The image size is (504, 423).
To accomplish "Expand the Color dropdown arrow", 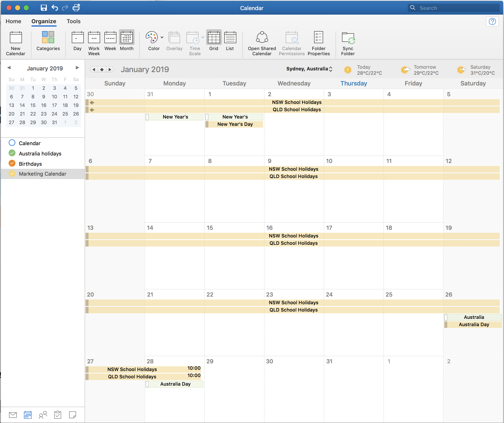I will point(162,37).
